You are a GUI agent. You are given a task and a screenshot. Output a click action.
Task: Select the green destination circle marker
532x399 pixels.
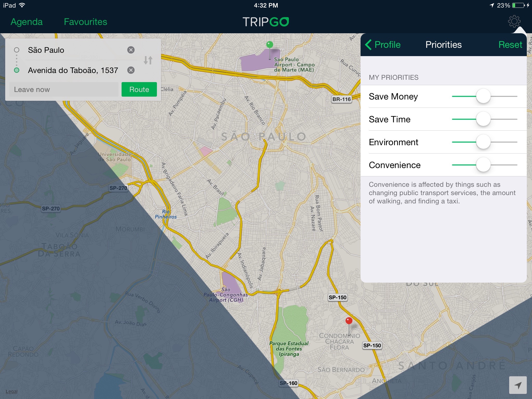tap(17, 70)
